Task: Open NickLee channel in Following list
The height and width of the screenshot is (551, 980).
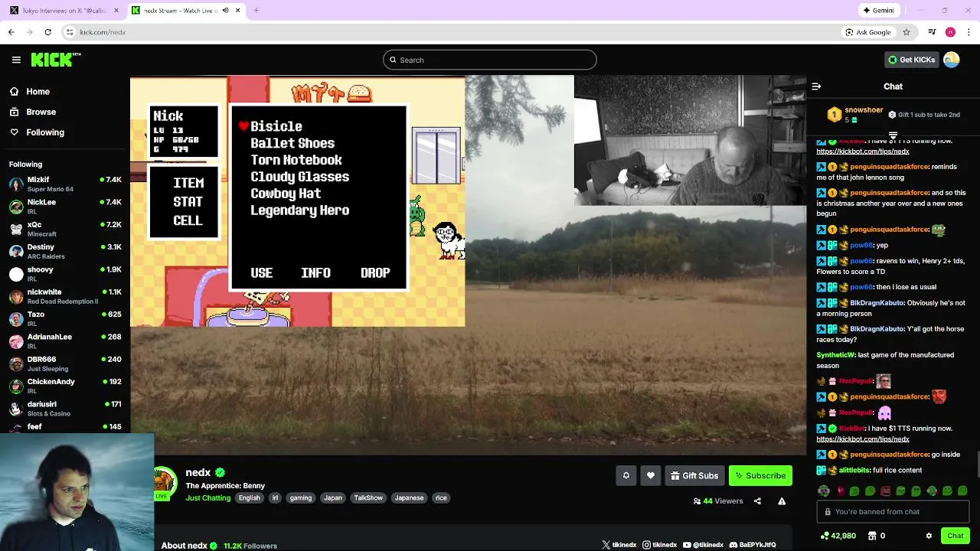Action: (x=65, y=207)
